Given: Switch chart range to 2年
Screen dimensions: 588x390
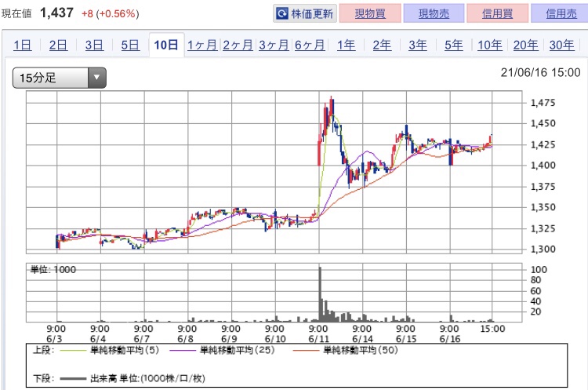Looking at the screenshot, I should (x=382, y=45).
